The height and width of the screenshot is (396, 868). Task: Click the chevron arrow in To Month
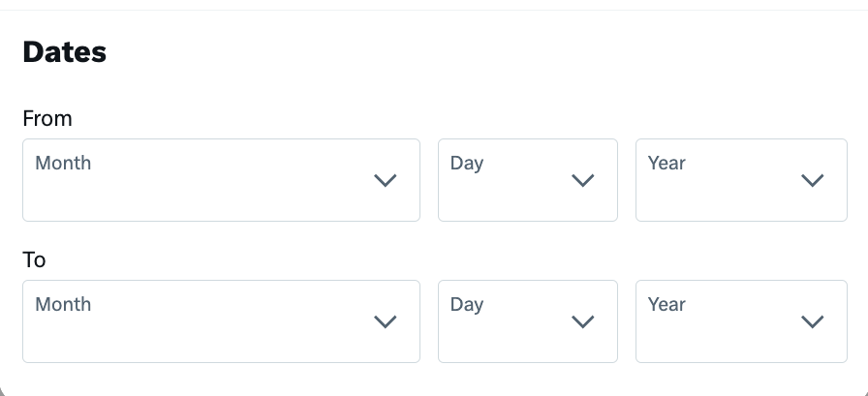[x=386, y=321]
